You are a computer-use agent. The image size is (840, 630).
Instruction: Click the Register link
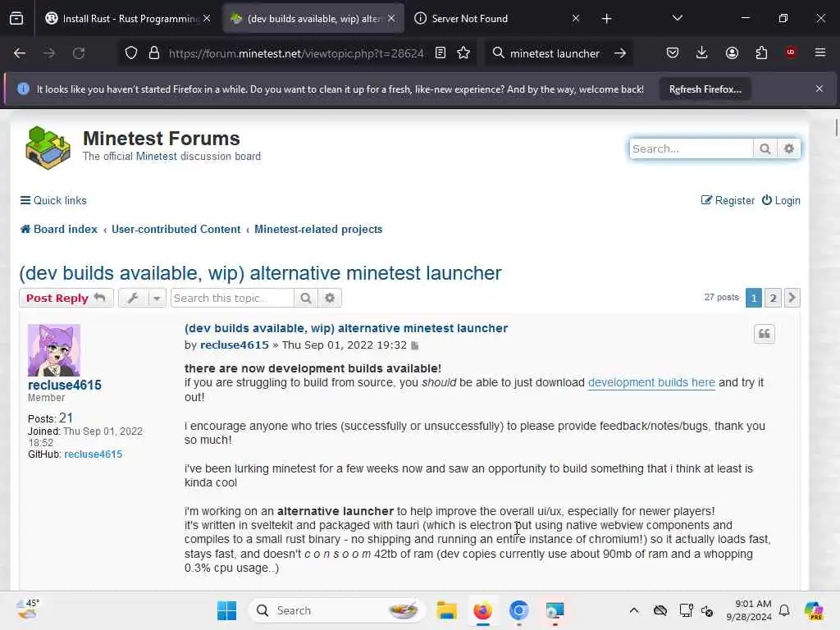(728, 200)
